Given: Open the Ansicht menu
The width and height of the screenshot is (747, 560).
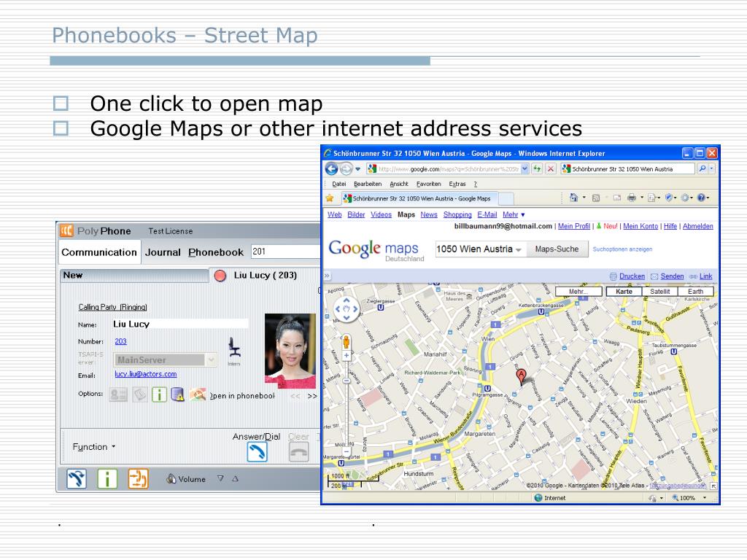Looking at the screenshot, I should [399, 184].
